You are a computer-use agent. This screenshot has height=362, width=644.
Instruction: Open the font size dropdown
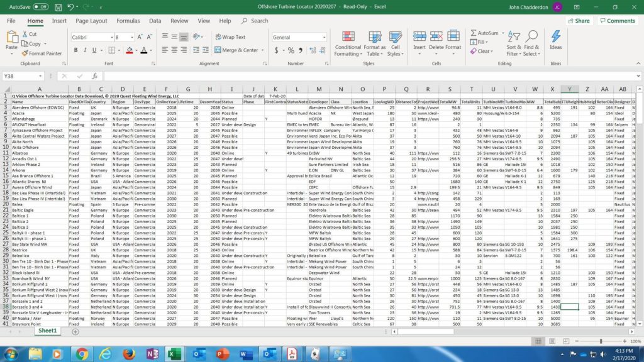132,37
